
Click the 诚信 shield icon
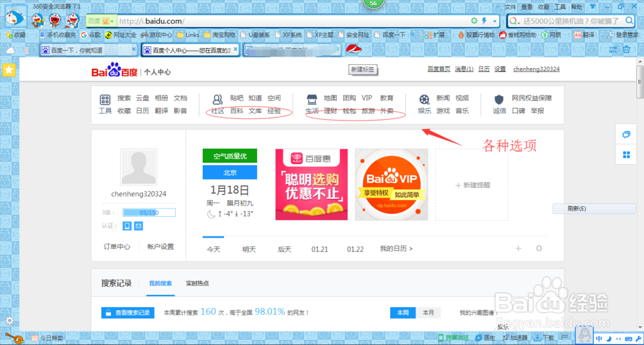(x=499, y=99)
